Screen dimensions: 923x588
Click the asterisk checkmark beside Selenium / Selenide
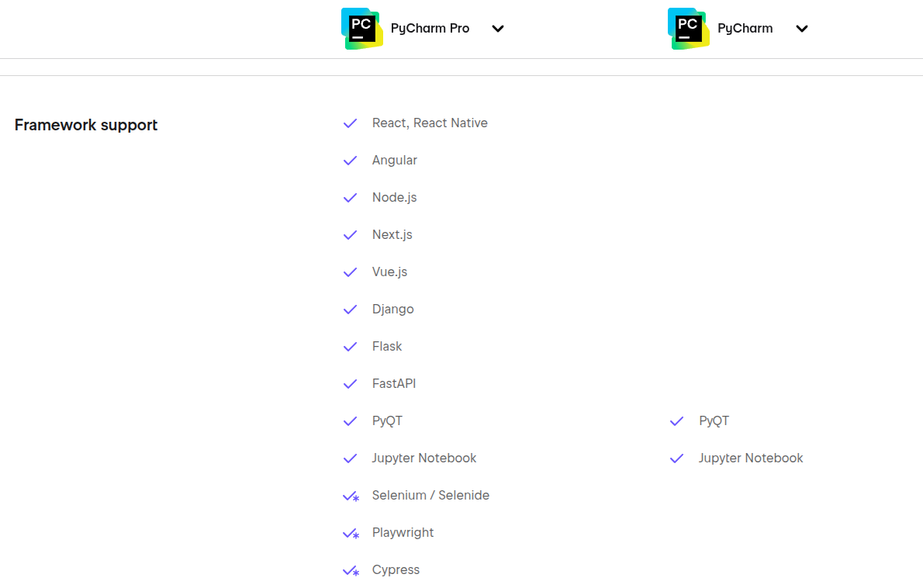tap(351, 496)
